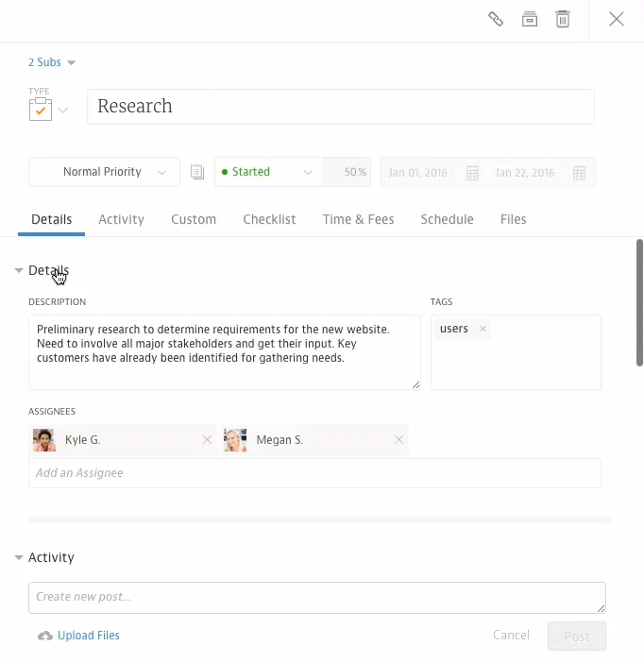Remove assignee Megan S.

coord(398,440)
